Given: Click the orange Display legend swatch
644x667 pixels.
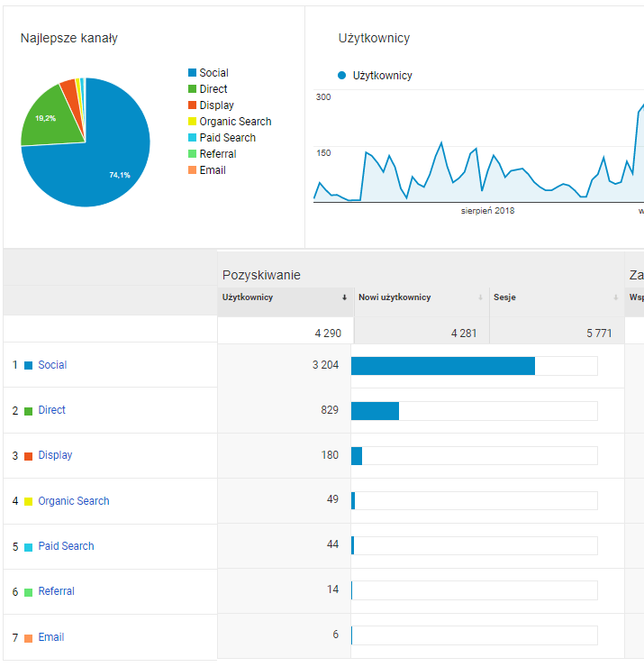Looking at the screenshot, I should click(x=192, y=105).
